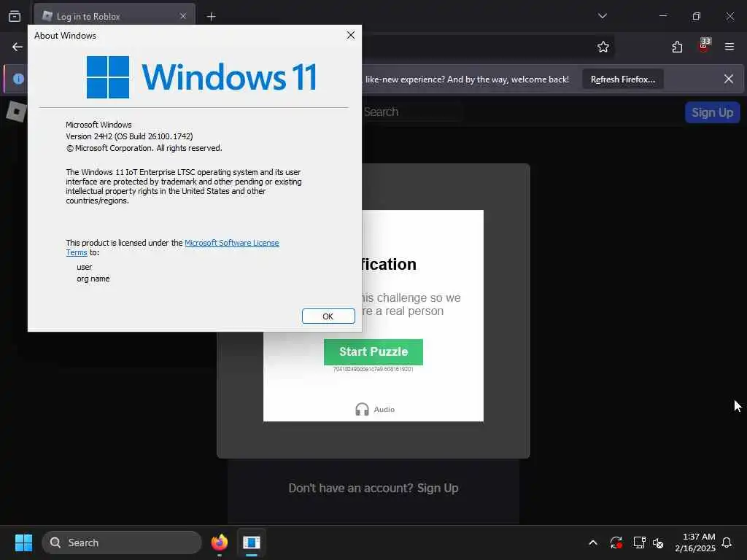Open Firefox View icon
The width and height of the screenshot is (747, 560).
[x=15, y=16]
